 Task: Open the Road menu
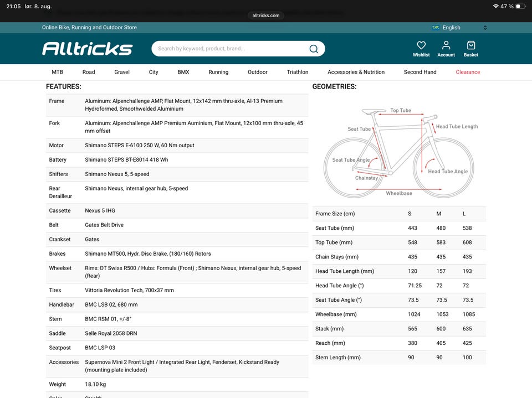click(89, 72)
